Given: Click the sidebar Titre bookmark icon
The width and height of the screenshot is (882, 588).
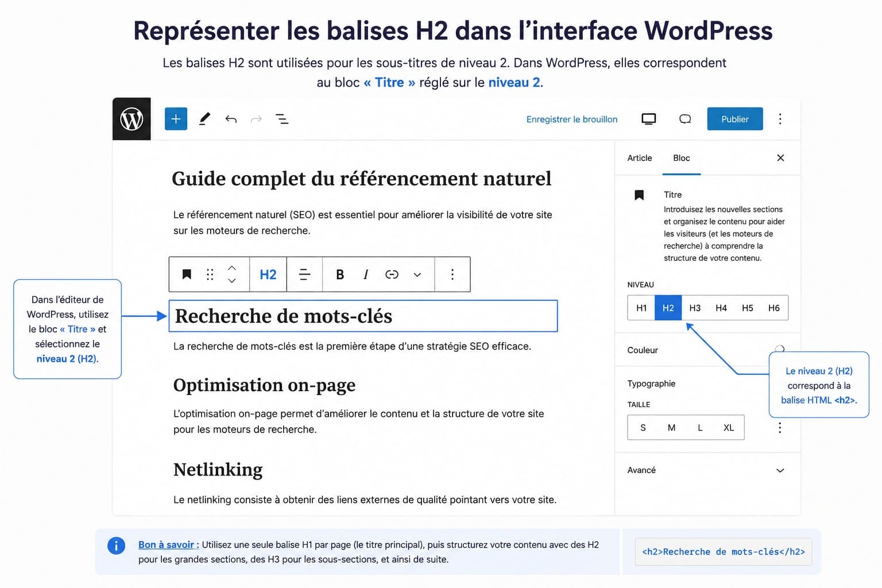Looking at the screenshot, I should point(639,195).
